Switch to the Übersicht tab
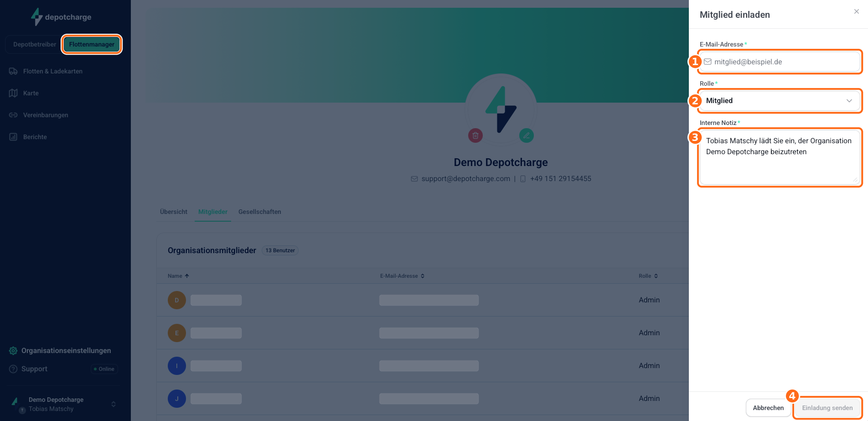The height and width of the screenshot is (421, 868). (174, 212)
